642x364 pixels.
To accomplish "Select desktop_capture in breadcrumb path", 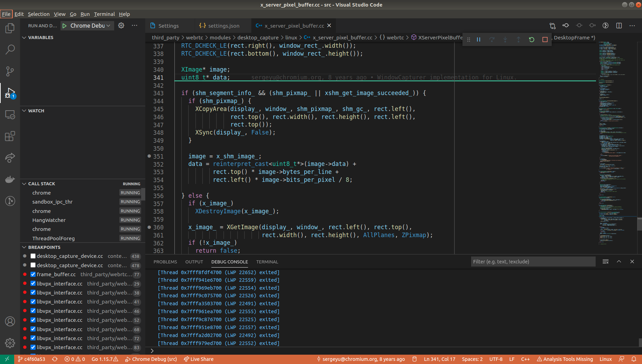I will [x=258, y=38].
